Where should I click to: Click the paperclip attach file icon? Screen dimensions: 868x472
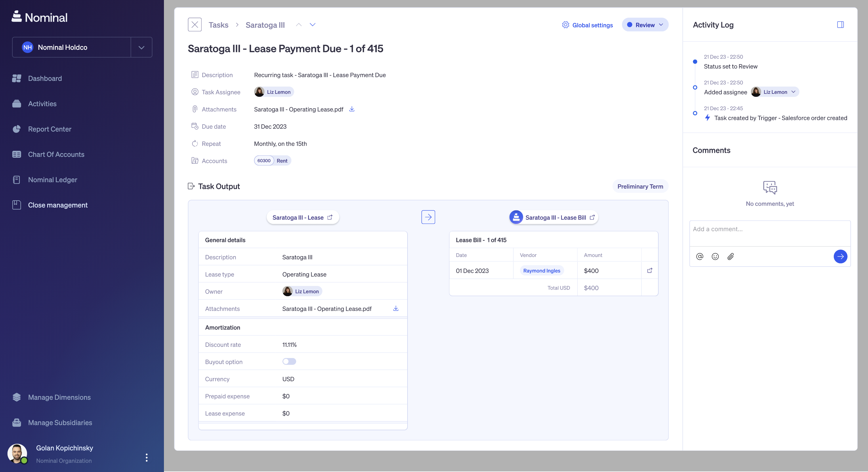click(x=731, y=256)
